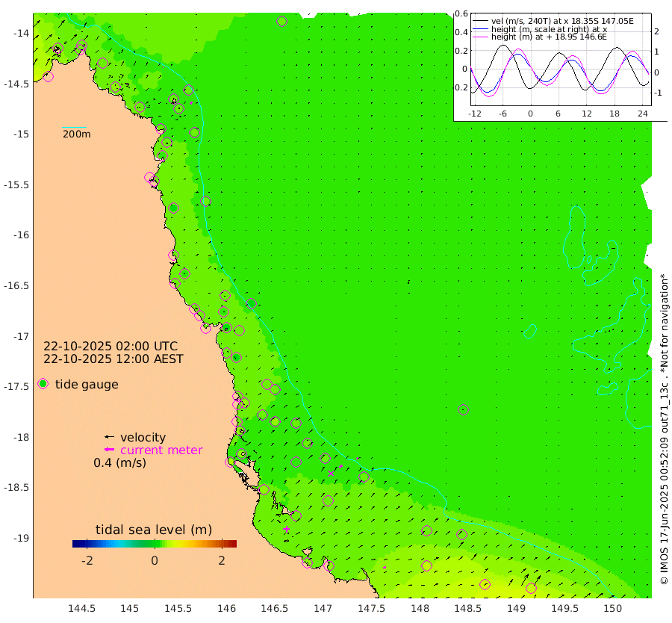This screenshot has height=623, width=672.
Task: Click the 'current meter' legend label
Action: pos(161,450)
